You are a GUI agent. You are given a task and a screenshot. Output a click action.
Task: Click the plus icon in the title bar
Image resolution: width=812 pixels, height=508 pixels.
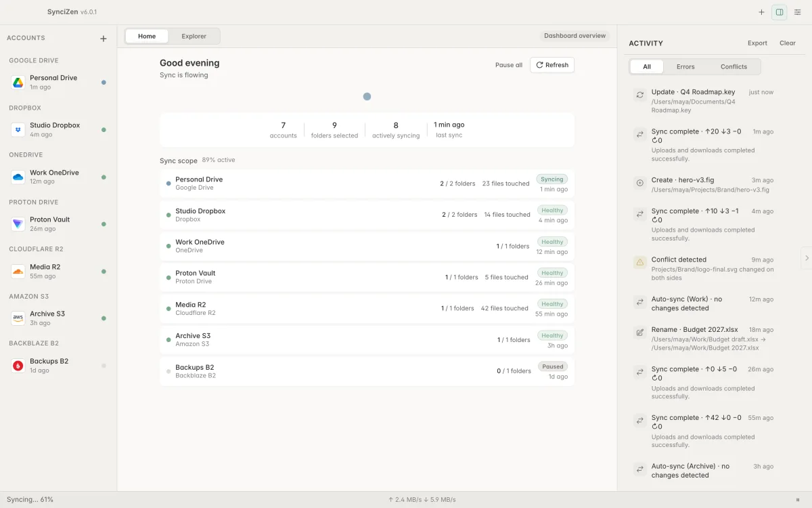[x=761, y=12]
